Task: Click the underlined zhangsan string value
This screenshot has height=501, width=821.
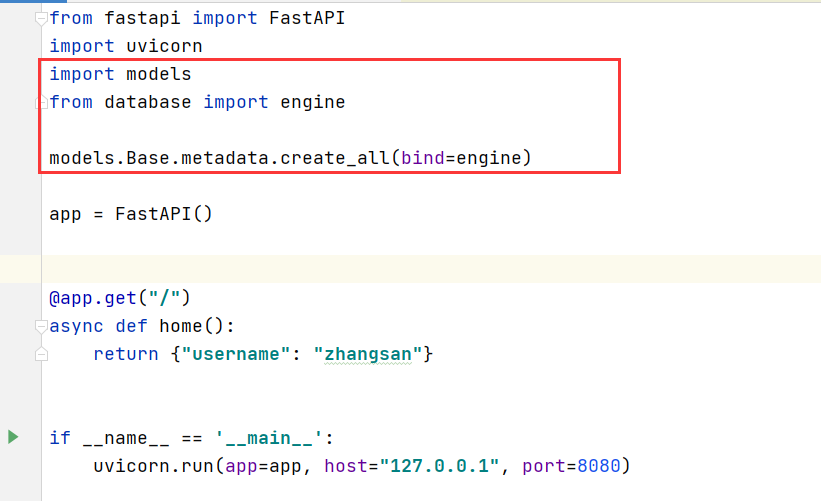Action: pos(368,354)
